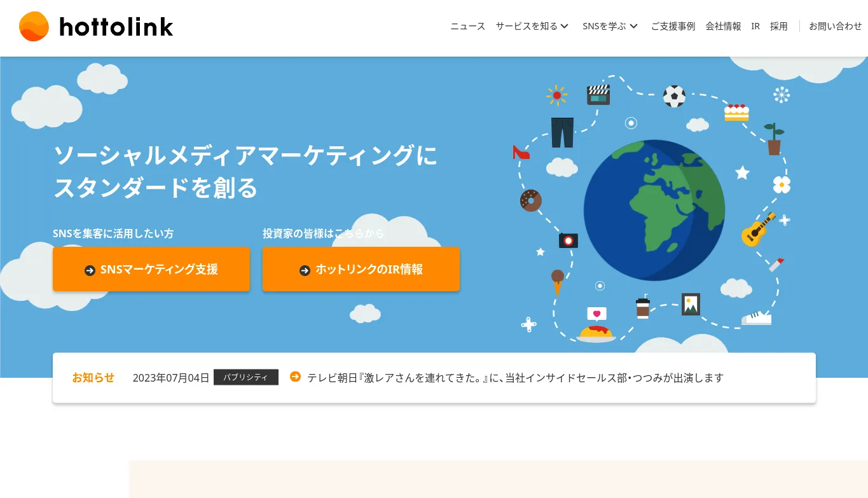Click the guitar icon
Screen dimensions: 868x498
[759, 230]
